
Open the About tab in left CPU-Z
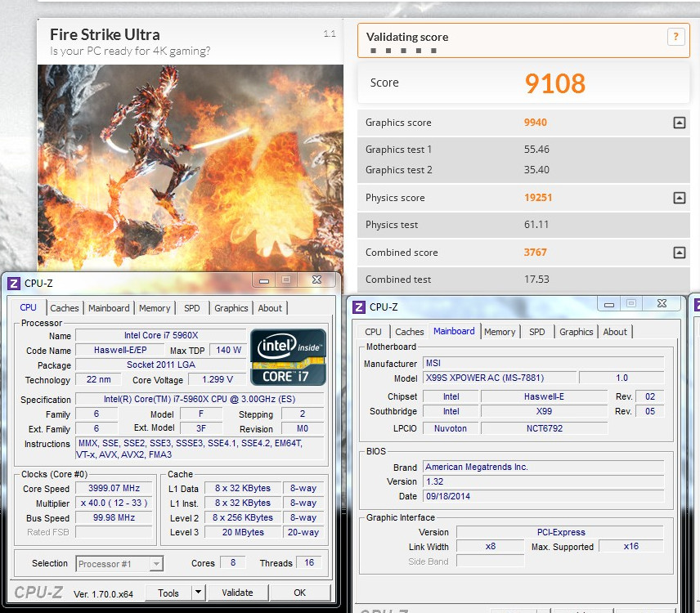point(270,308)
